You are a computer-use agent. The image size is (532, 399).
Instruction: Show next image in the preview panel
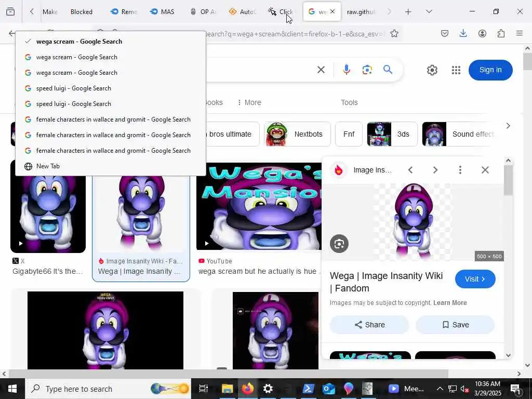point(435,170)
